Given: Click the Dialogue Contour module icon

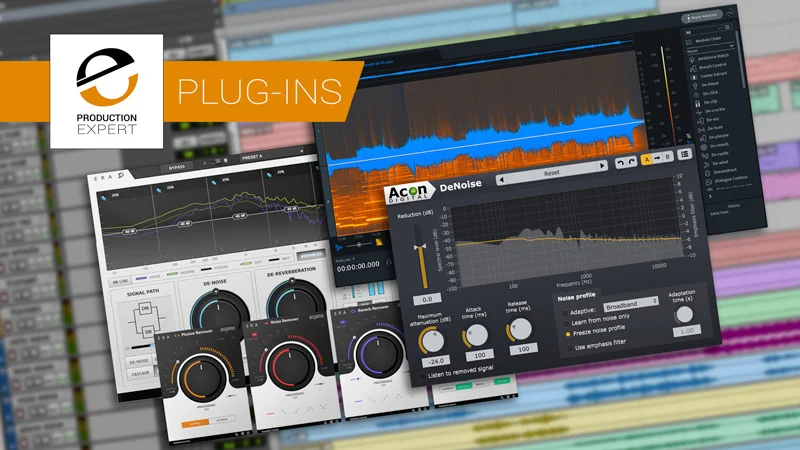Looking at the screenshot, I should 709,182.
